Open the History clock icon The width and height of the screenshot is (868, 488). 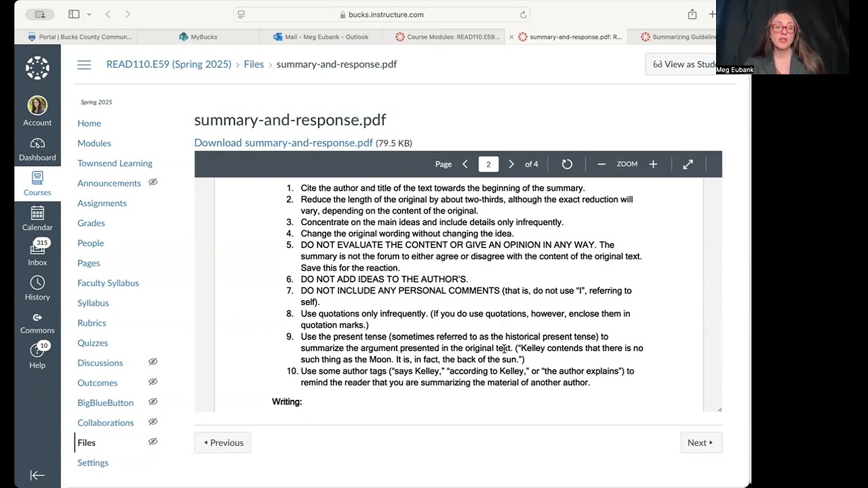37,283
